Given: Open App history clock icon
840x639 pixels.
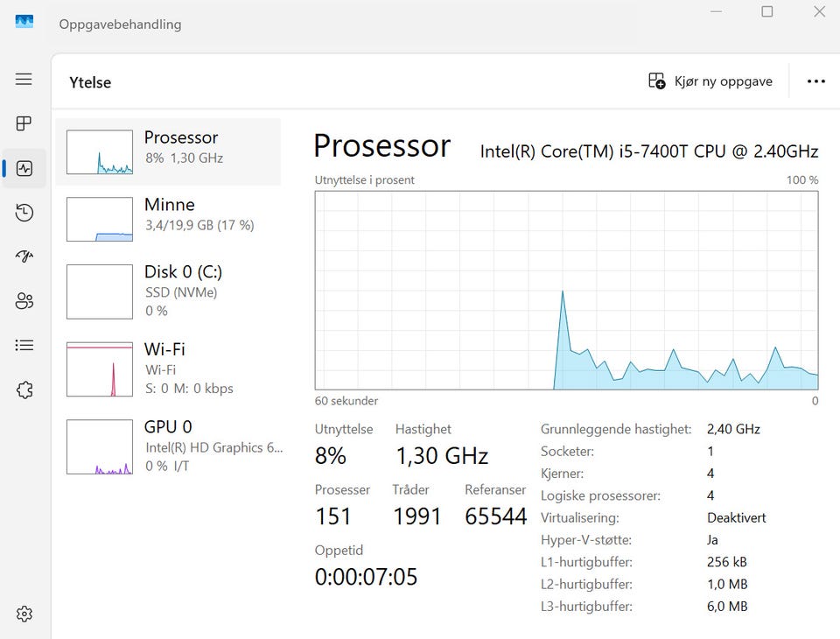Looking at the screenshot, I should [x=24, y=213].
